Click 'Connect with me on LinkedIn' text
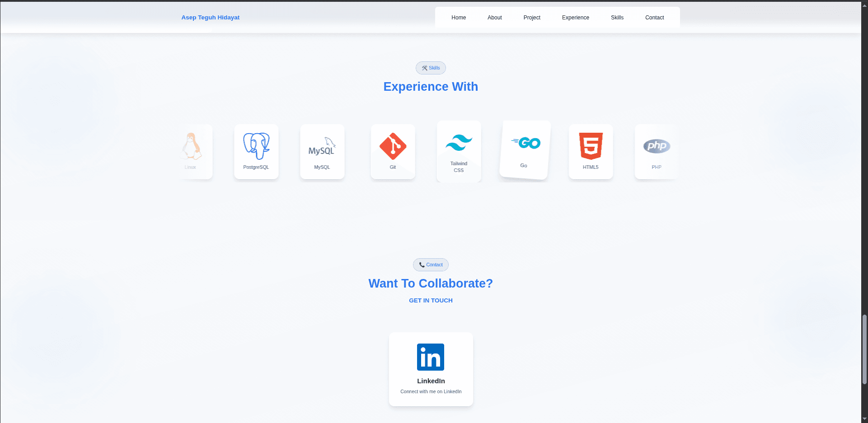Viewport: 868px width, 423px height. [x=431, y=392]
